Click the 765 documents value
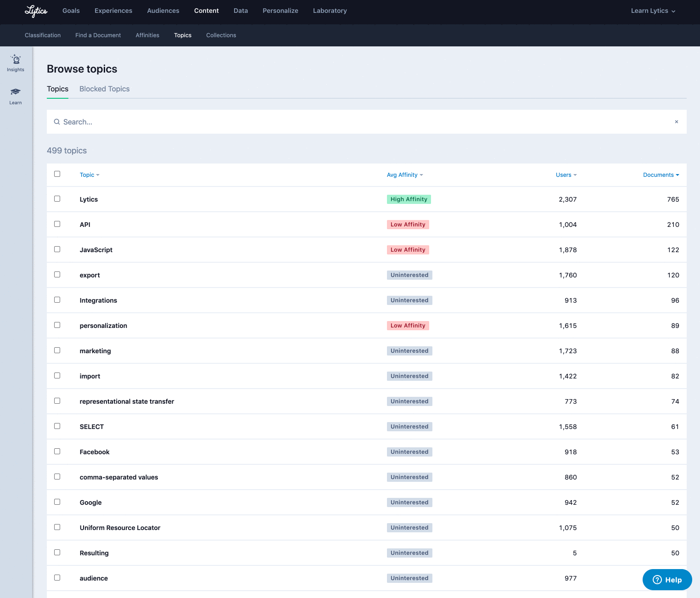Screen dimensions: 700x598 (x=673, y=199)
